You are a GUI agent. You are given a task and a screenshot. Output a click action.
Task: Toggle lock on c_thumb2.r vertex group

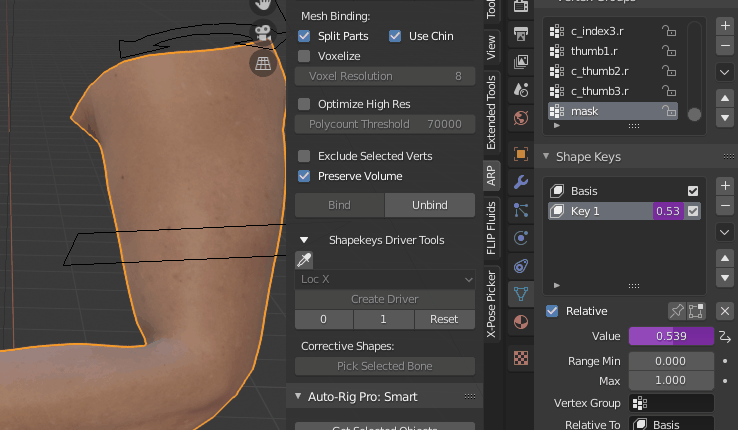[669, 71]
